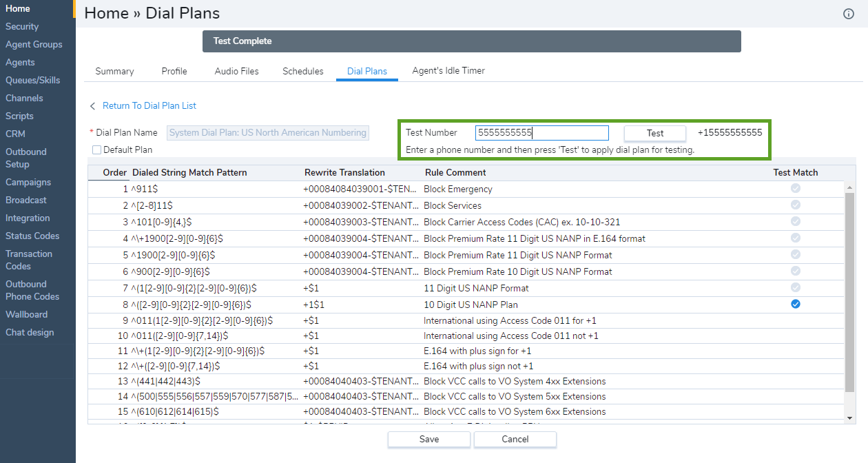This screenshot has height=463, width=868.
Task: Click the Test Match checkmark for Block Carrier Access Codes
Action: [796, 221]
